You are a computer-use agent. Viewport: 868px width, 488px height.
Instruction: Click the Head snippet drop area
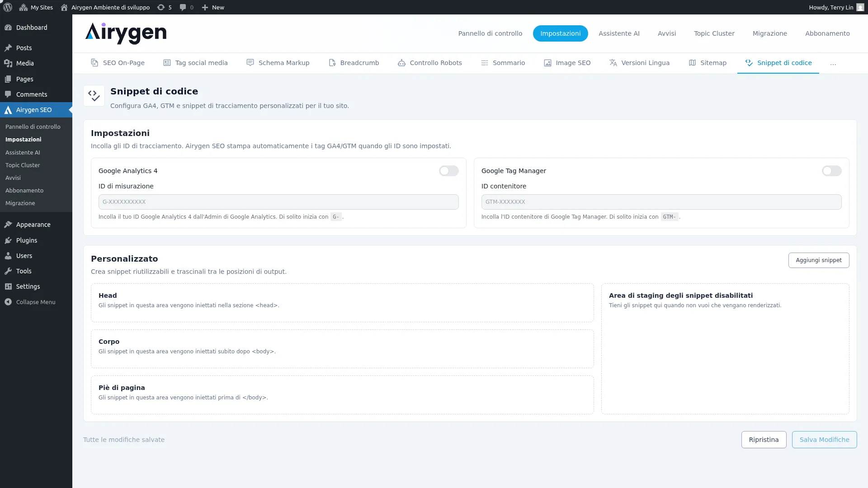[x=342, y=303]
